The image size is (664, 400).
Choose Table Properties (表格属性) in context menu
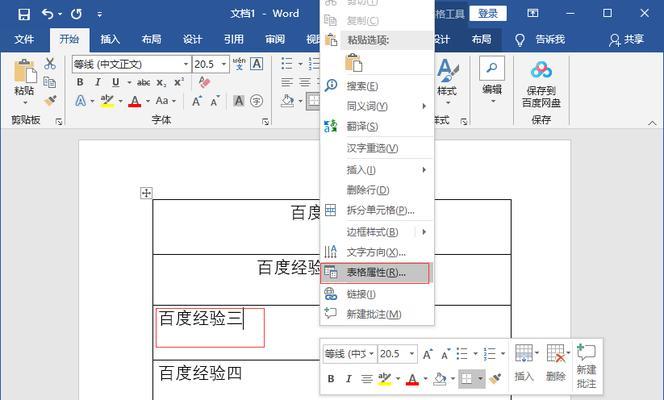click(x=375, y=273)
